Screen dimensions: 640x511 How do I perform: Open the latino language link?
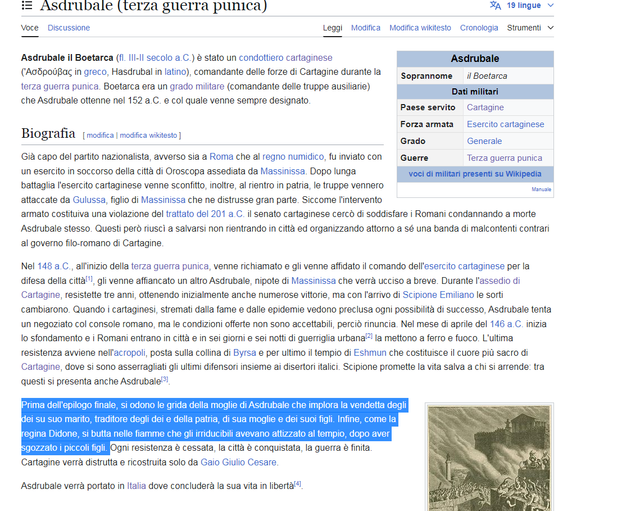click(175, 72)
